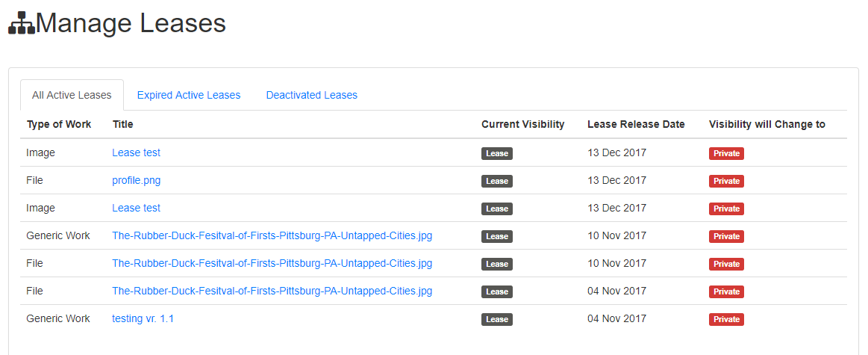Click the sitemap icon beside Manage Leases
This screenshot has width=868, height=355.
[22, 23]
